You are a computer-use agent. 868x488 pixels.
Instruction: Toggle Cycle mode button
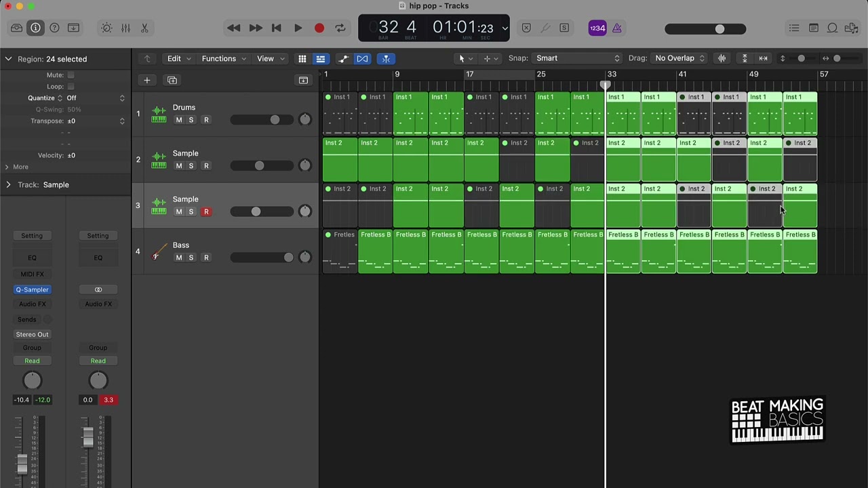(340, 28)
